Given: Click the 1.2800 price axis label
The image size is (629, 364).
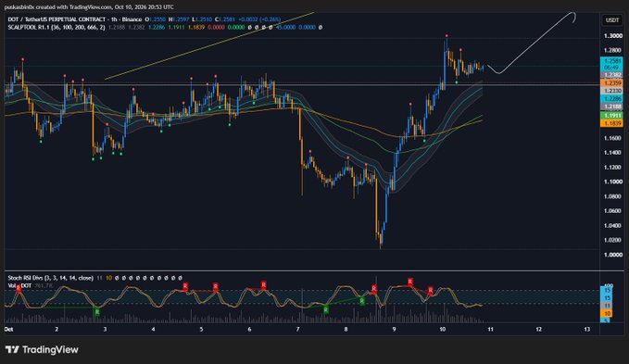Looking at the screenshot, I should (612, 51).
